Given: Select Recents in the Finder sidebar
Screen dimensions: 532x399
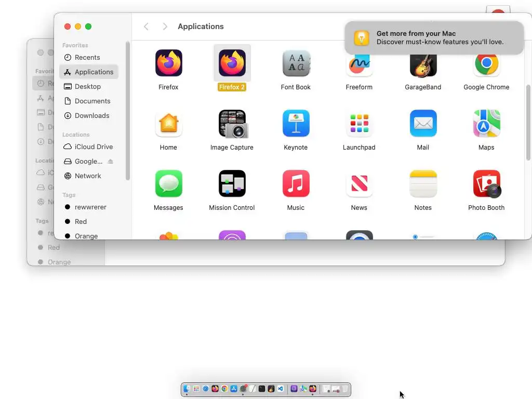Looking at the screenshot, I should click(x=89, y=57).
